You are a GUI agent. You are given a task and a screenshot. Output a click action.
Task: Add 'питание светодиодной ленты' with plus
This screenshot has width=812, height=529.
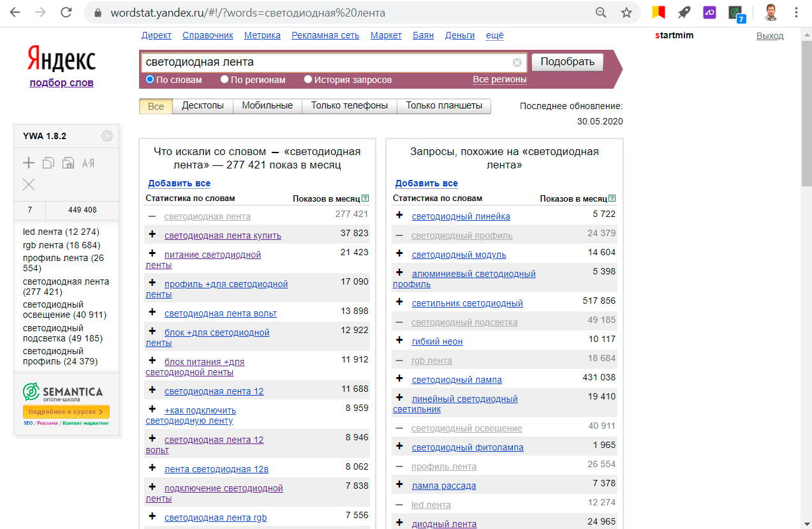[x=152, y=253]
